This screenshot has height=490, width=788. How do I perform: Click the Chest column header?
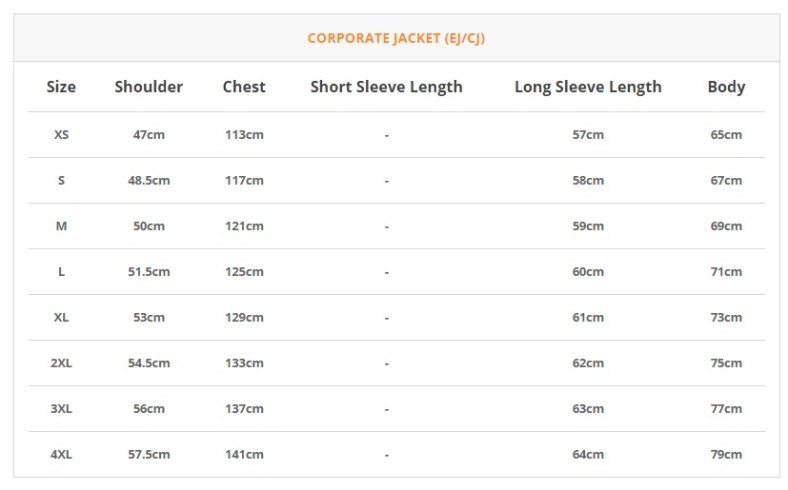pyautogui.click(x=244, y=87)
